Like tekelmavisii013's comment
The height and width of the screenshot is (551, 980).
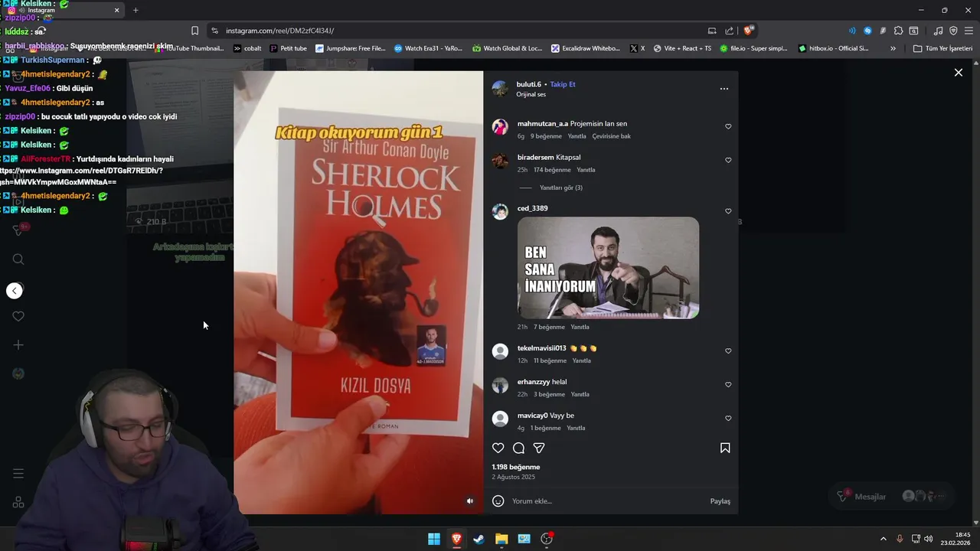[x=728, y=351]
